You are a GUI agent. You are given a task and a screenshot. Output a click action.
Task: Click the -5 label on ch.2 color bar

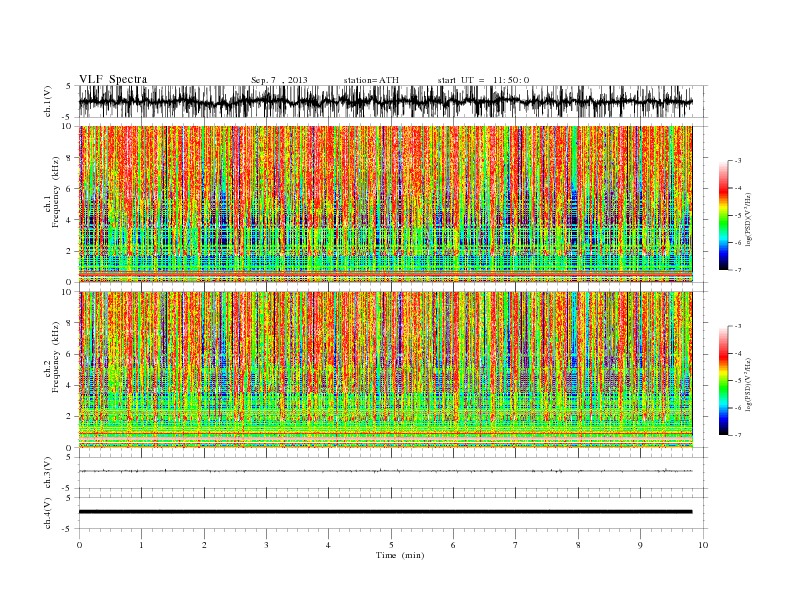tap(738, 381)
